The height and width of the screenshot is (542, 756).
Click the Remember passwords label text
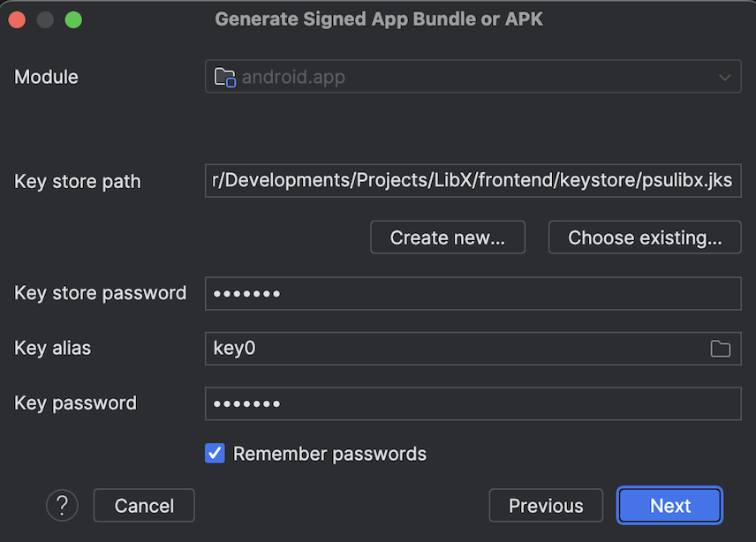(329, 454)
